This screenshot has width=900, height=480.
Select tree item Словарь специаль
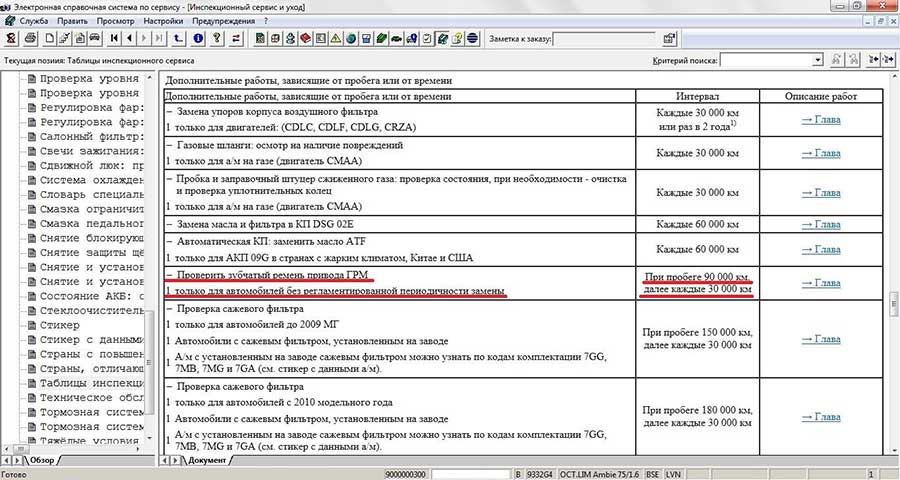click(92, 195)
